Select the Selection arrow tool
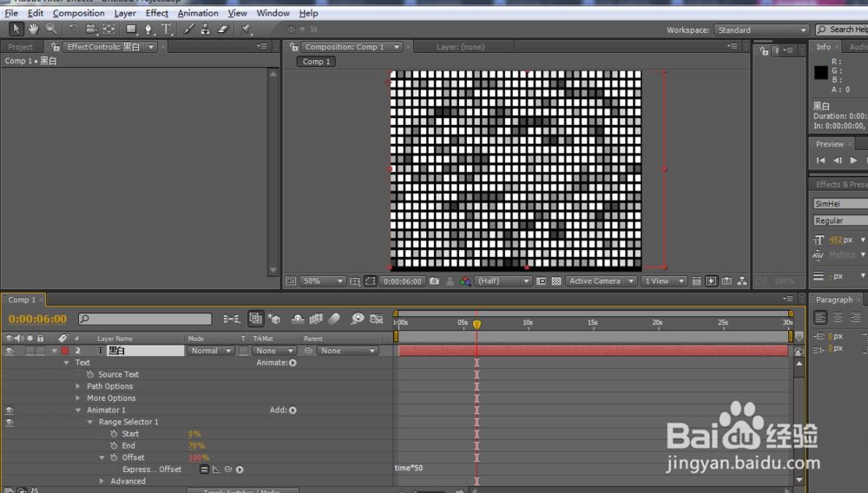 click(x=16, y=30)
